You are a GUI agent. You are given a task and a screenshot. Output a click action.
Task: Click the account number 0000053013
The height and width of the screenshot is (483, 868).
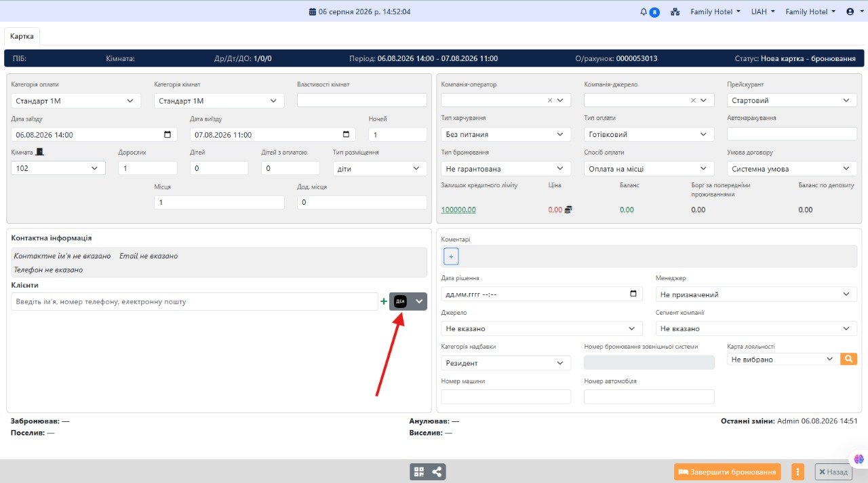[637, 58]
